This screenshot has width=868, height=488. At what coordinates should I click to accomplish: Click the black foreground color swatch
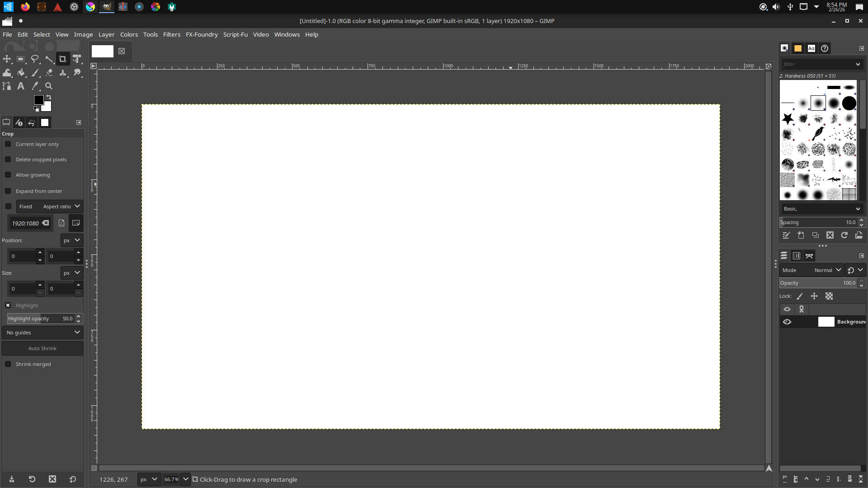(39, 100)
